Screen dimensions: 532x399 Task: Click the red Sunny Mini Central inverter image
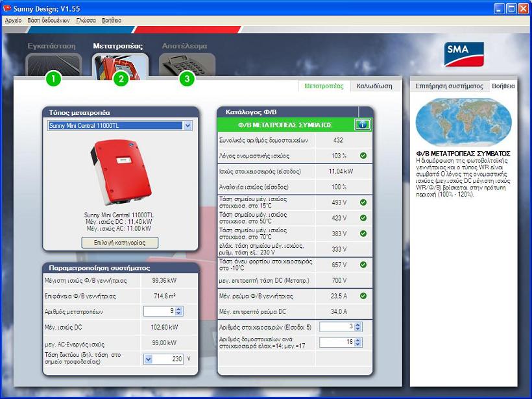(x=120, y=172)
